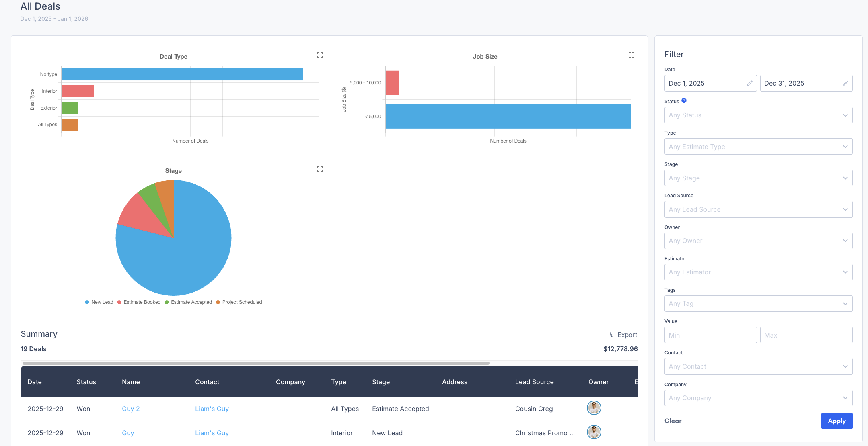The height and width of the screenshot is (446, 868).
Task: Toggle Estimate Accepted legend item
Action: pyautogui.click(x=188, y=302)
